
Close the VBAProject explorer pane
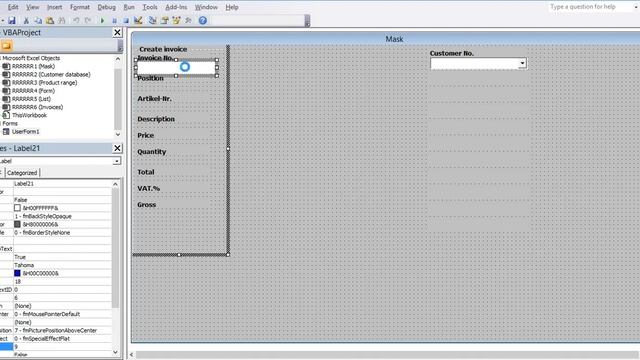pyautogui.click(x=117, y=32)
